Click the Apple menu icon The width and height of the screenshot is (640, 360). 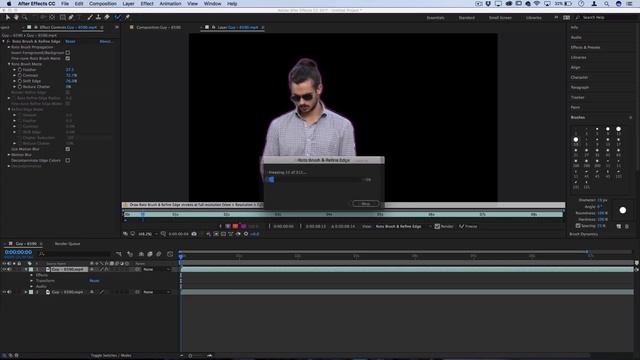point(9,4)
